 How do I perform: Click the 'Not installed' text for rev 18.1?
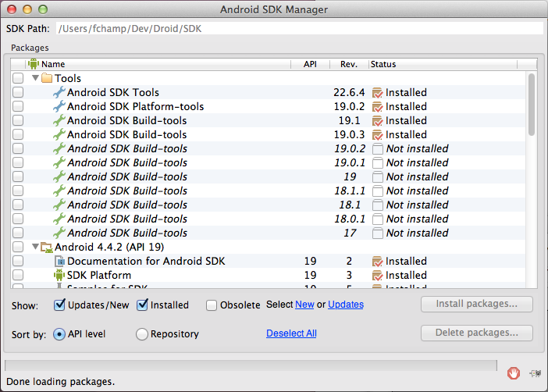[x=418, y=205]
